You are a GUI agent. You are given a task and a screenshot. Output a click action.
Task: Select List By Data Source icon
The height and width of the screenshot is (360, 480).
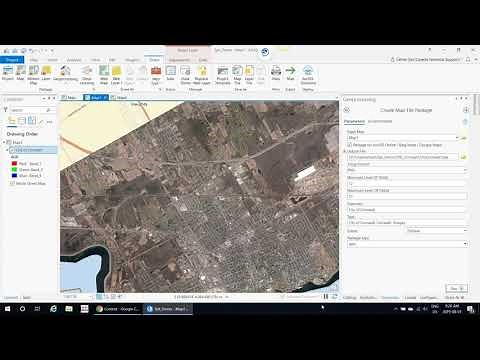(x=22, y=121)
